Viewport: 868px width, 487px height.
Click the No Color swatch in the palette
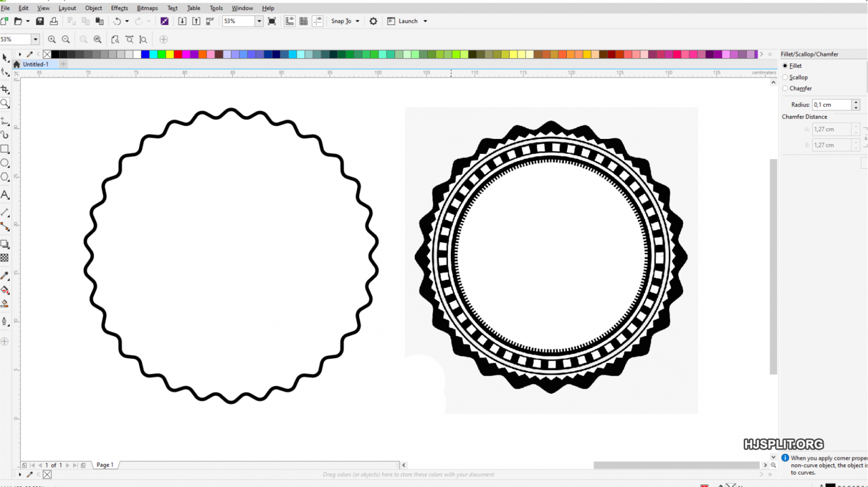47,55
